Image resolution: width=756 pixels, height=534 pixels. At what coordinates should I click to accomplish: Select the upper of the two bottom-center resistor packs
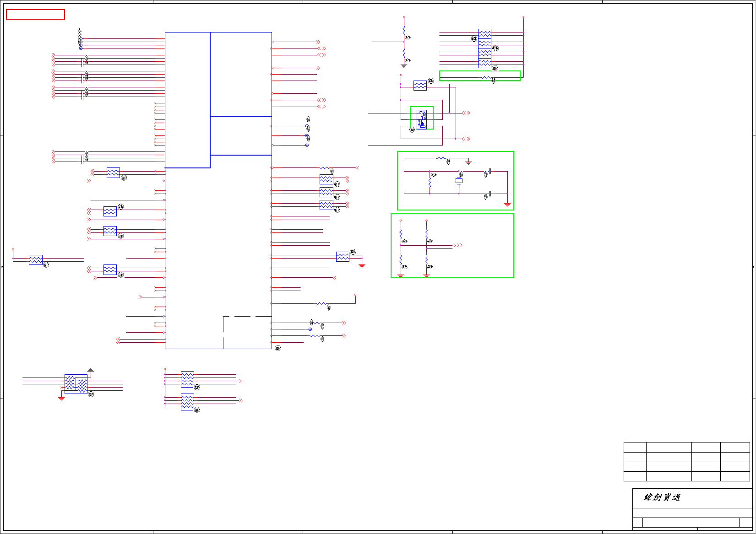point(187,379)
